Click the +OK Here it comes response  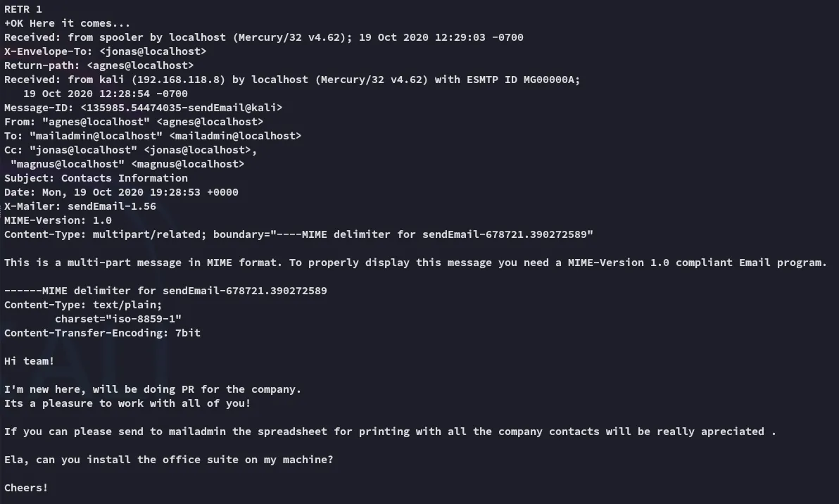click(x=68, y=23)
